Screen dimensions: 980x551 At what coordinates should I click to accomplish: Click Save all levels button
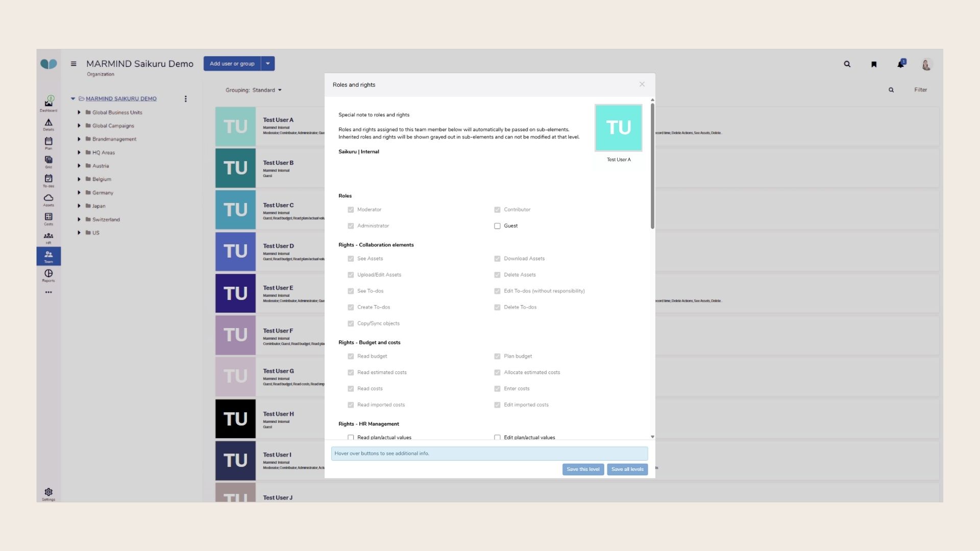pyautogui.click(x=627, y=469)
